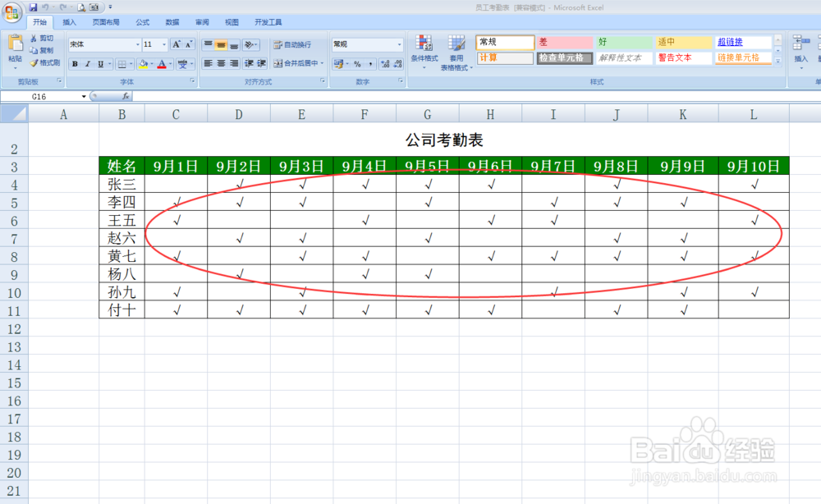
Task: Click the Paste clipboard icon
Action: (15, 44)
